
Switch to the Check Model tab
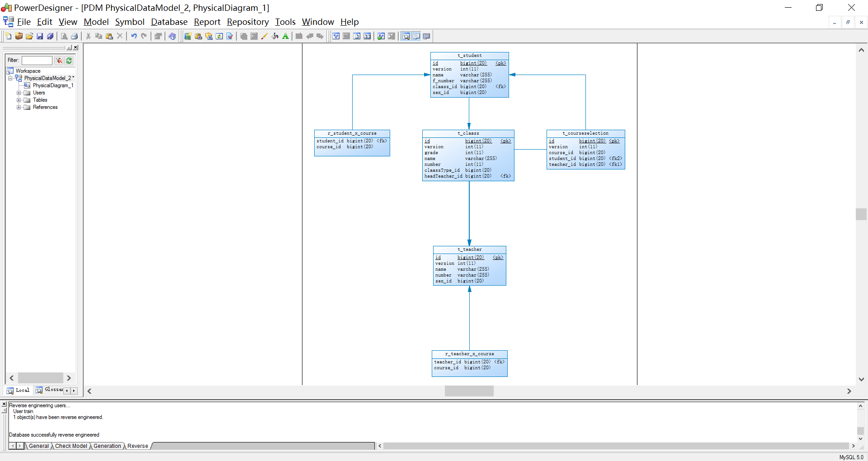(x=71, y=446)
